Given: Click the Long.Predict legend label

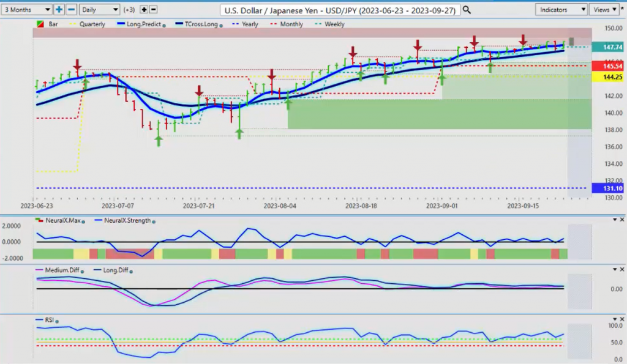Looking at the screenshot, I should 143,24.
